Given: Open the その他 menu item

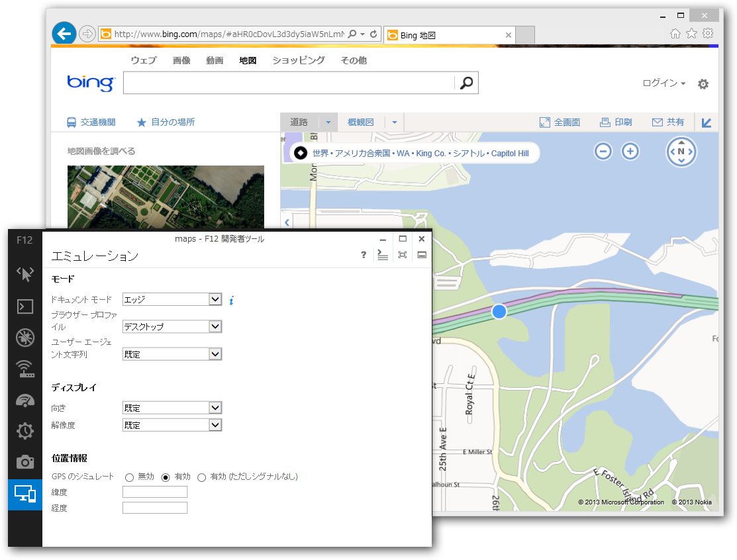Looking at the screenshot, I should click(x=353, y=60).
